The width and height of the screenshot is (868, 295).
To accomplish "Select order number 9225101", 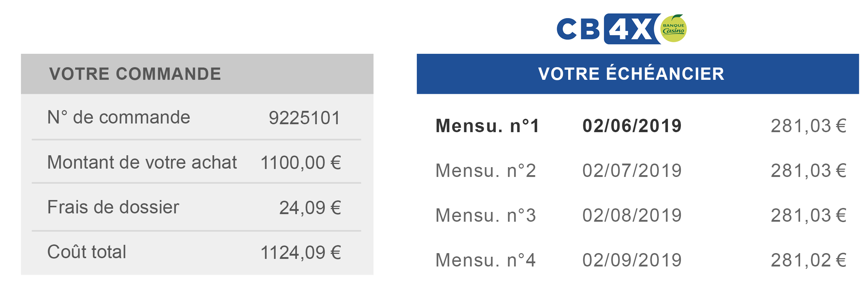I will (305, 118).
